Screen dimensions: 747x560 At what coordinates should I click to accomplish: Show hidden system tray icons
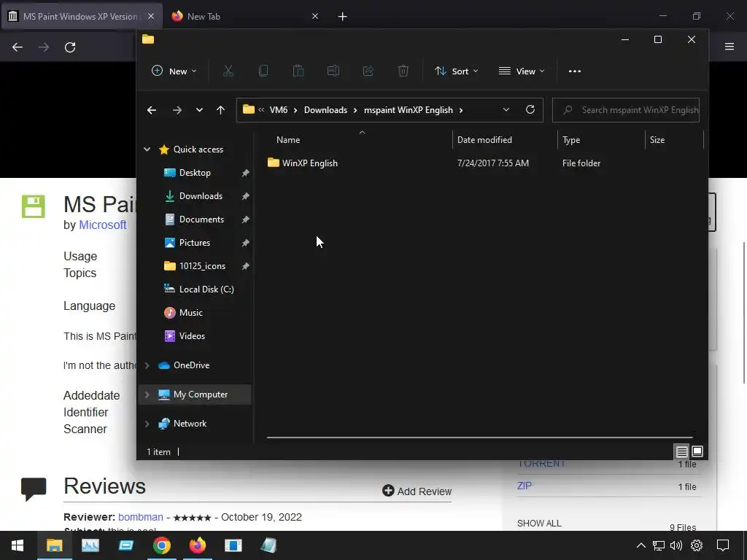(641, 545)
